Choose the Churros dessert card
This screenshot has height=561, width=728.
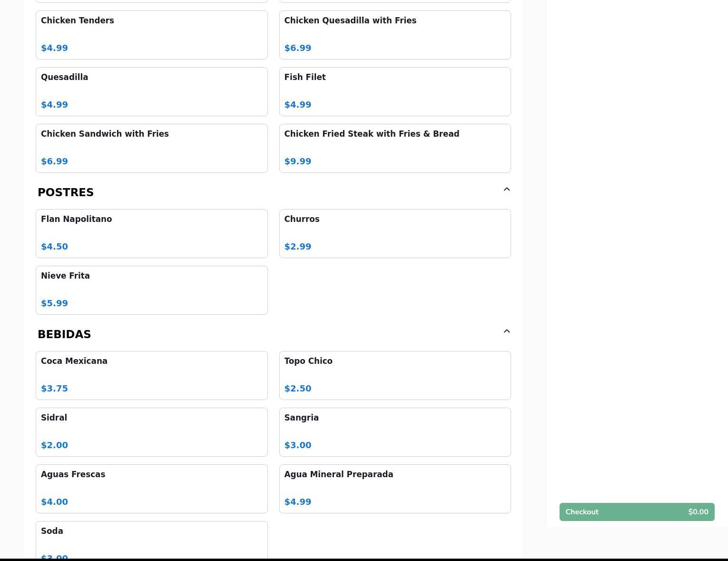pos(394,233)
